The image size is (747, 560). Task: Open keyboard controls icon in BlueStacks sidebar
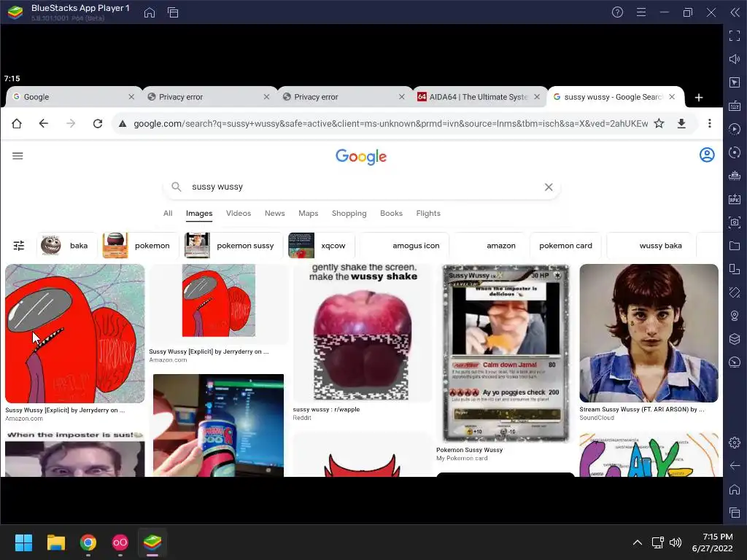pyautogui.click(x=735, y=105)
